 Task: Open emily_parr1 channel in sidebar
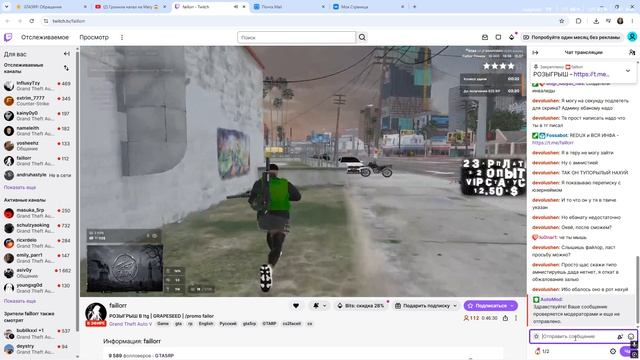(38, 258)
